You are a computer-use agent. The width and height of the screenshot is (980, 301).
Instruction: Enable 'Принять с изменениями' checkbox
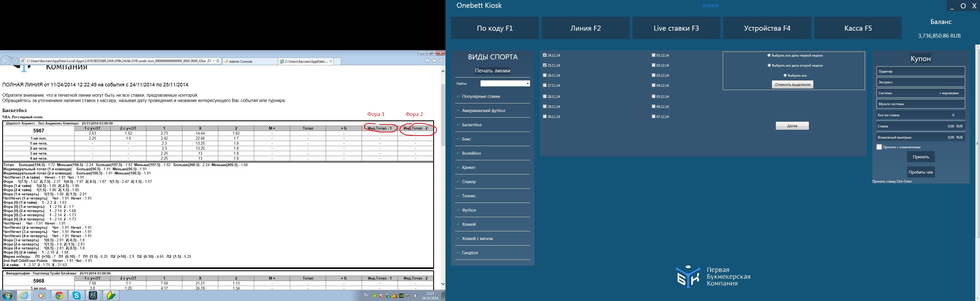(879, 147)
